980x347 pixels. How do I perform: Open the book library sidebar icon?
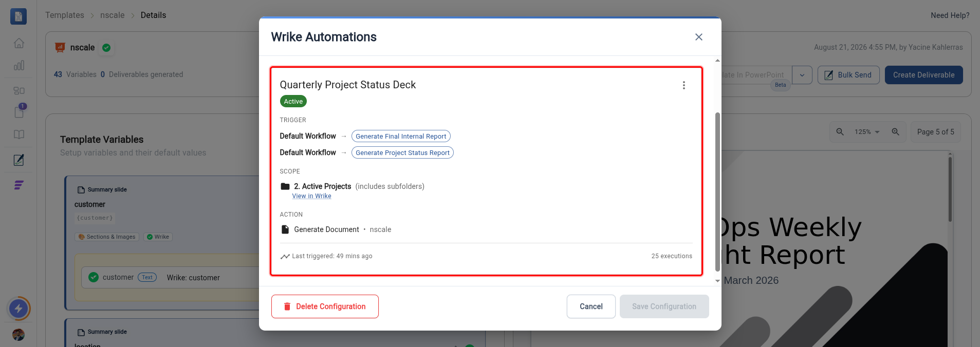click(19, 134)
